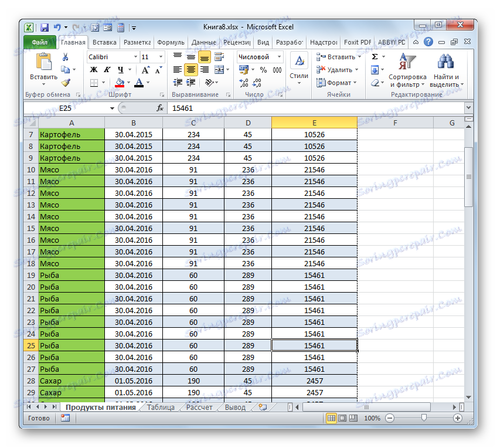Image resolution: width=497 pixels, height=448 pixels.
Task: Click the Paste (Вставить) clipboard icon
Action: (44, 62)
